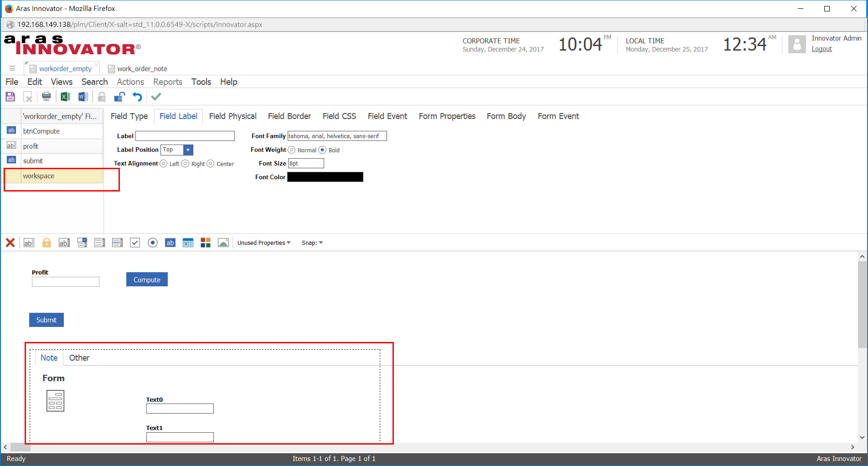Click the Font Family input field
Image resolution: width=868 pixels, height=466 pixels.
[337, 136]
